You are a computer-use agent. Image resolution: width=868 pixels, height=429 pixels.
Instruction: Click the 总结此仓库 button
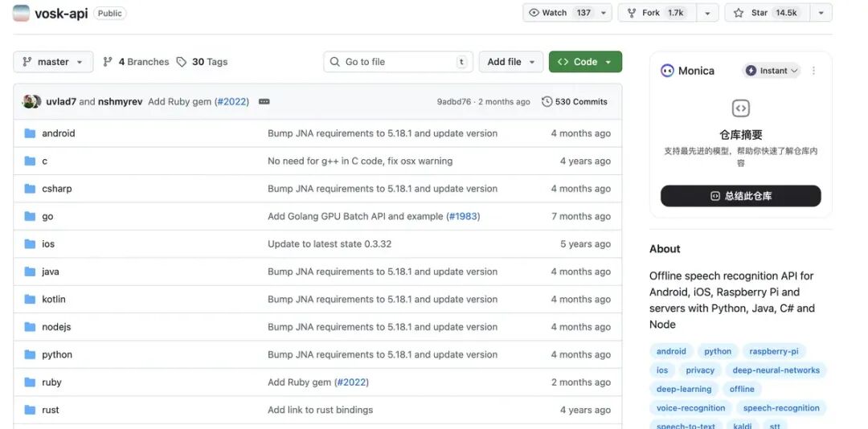(741, 196)
